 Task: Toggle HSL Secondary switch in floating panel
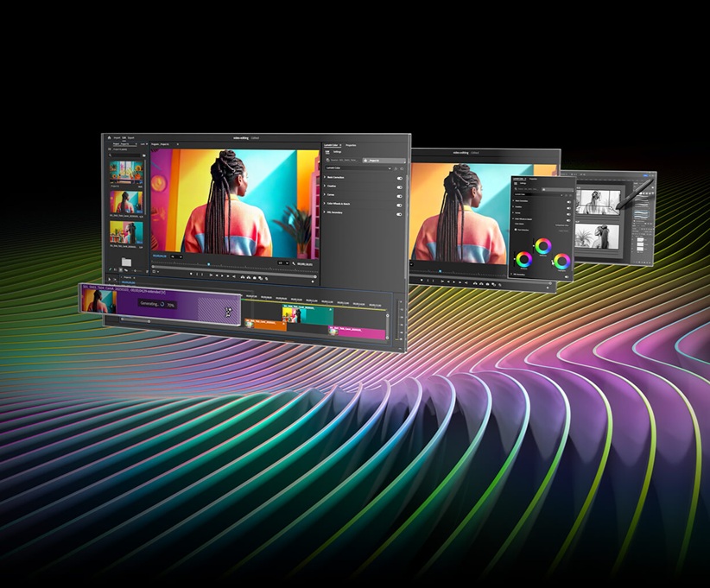(x=567, y=277)
